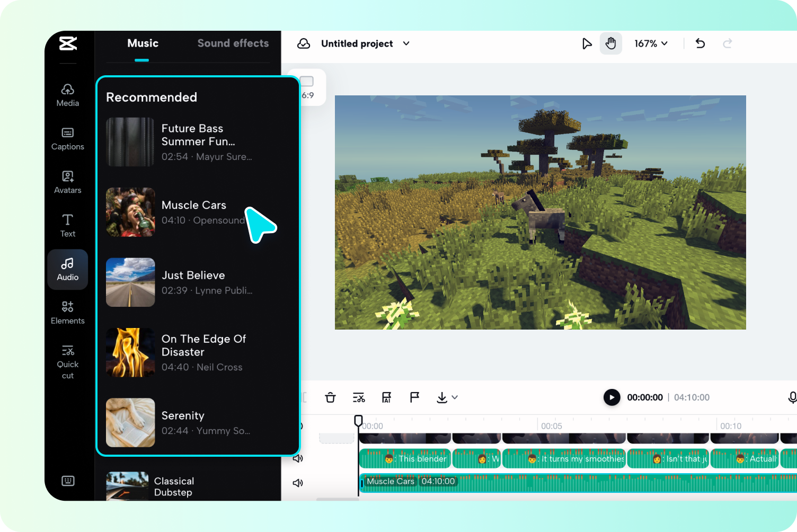
Task: Activate the hand pan tool
Action: 610,43
